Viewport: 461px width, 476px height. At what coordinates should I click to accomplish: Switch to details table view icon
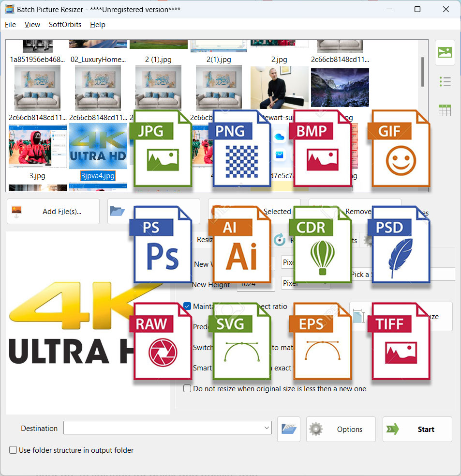click(445, 110)
